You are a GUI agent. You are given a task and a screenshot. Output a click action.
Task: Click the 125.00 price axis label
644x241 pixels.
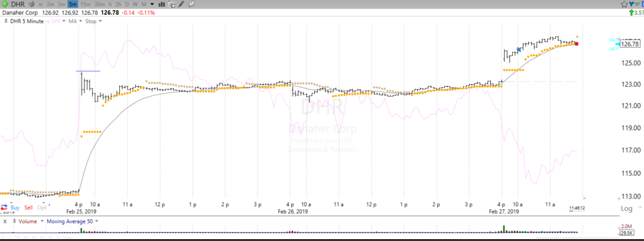coord(631,63)
